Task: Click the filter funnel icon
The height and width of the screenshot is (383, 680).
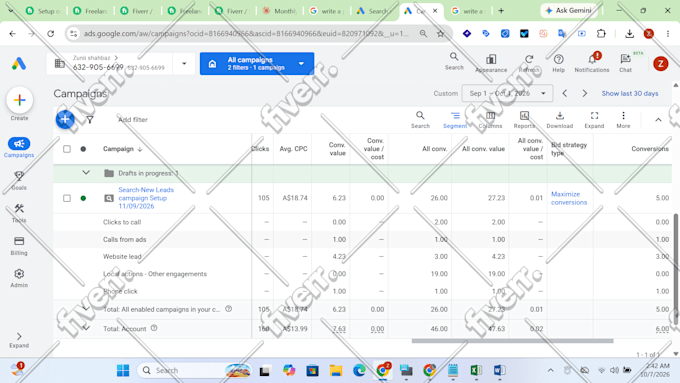Action: click(90, 120)
